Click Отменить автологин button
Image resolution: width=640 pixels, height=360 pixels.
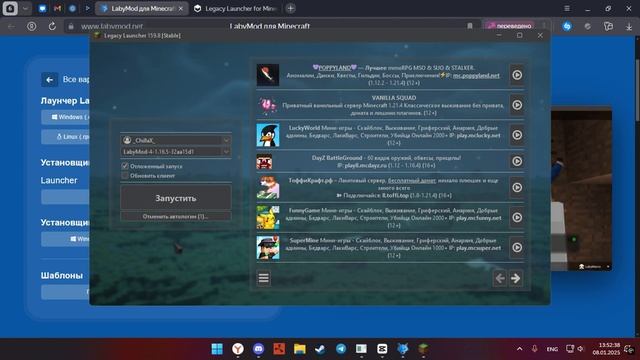(x=176, y=216)
